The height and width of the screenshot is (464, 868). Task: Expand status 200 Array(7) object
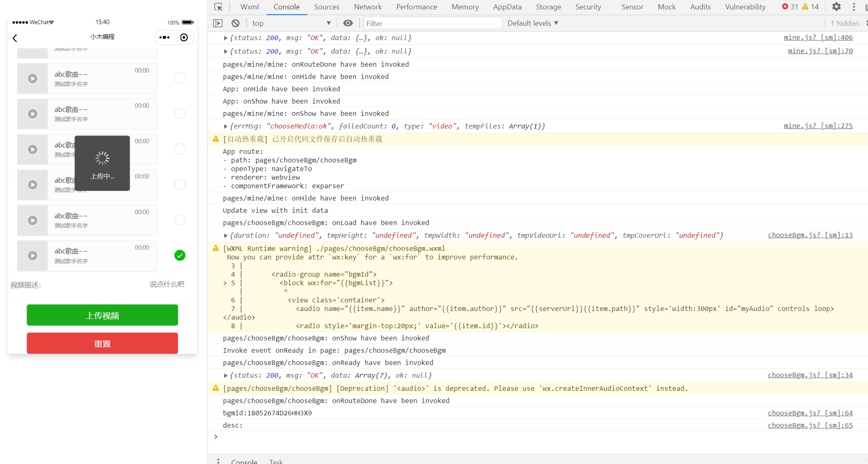[x=225, y=376]
